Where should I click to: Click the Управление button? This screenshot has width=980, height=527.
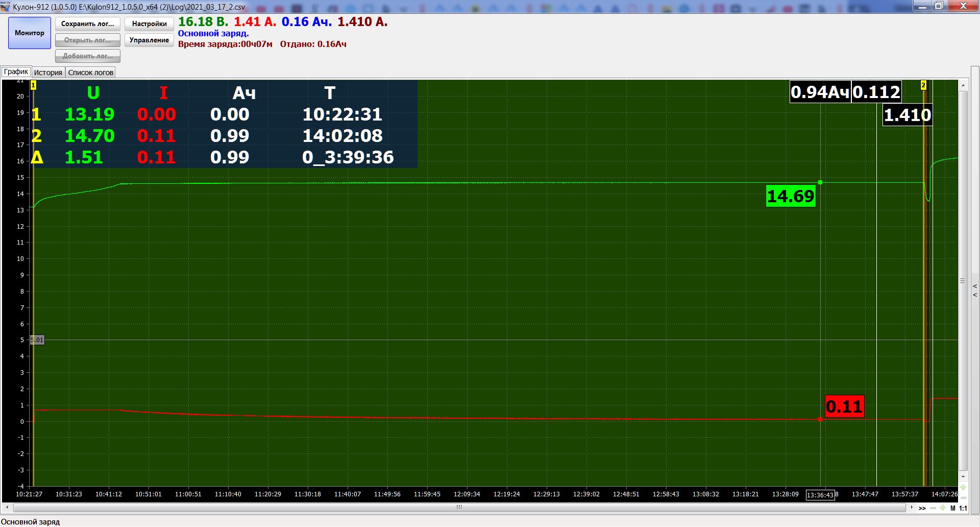pyautogui.click(x=149, y=40)
